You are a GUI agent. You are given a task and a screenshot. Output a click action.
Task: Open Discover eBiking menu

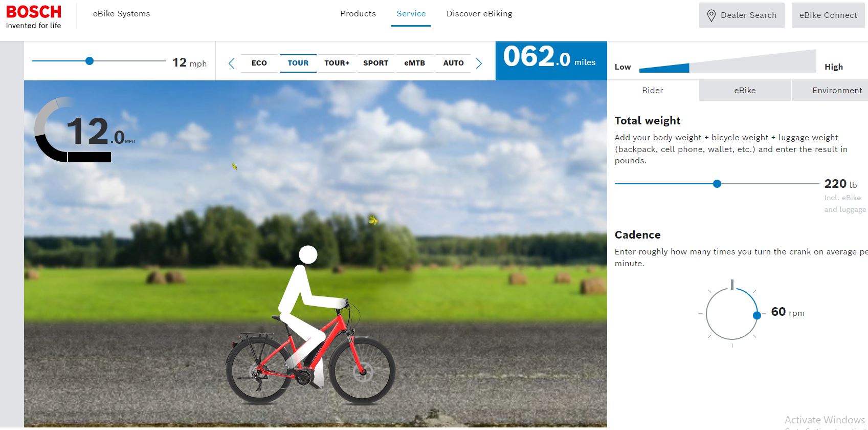pyautogui.click(x=479, y=14)
